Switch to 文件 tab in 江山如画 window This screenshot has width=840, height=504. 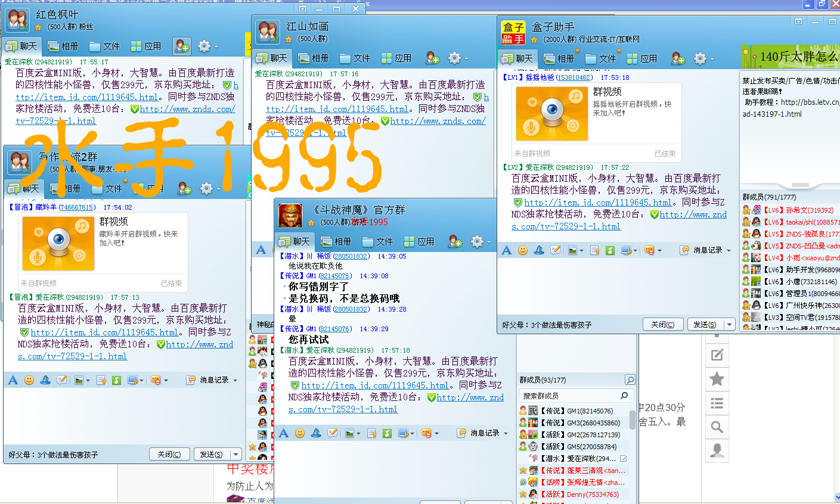point(355,58)
